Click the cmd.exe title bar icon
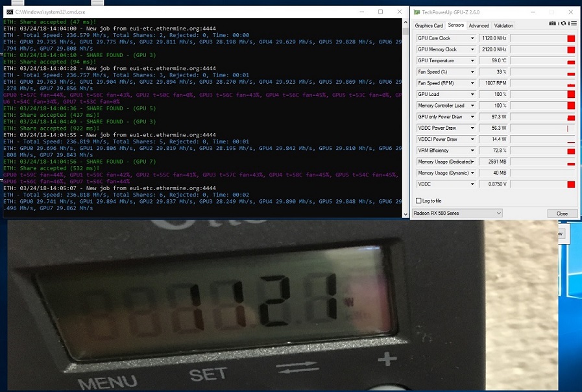 click(8, 12)
